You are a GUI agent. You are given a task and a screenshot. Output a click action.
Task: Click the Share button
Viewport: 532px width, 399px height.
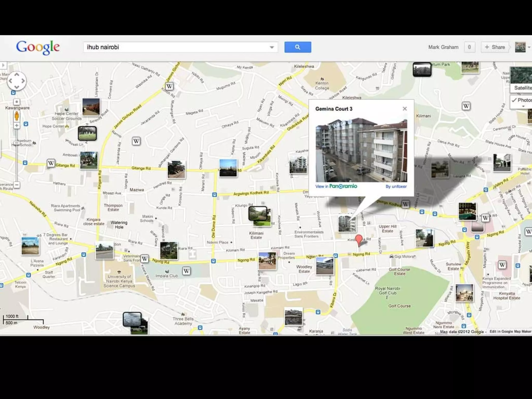pos(495,47)
